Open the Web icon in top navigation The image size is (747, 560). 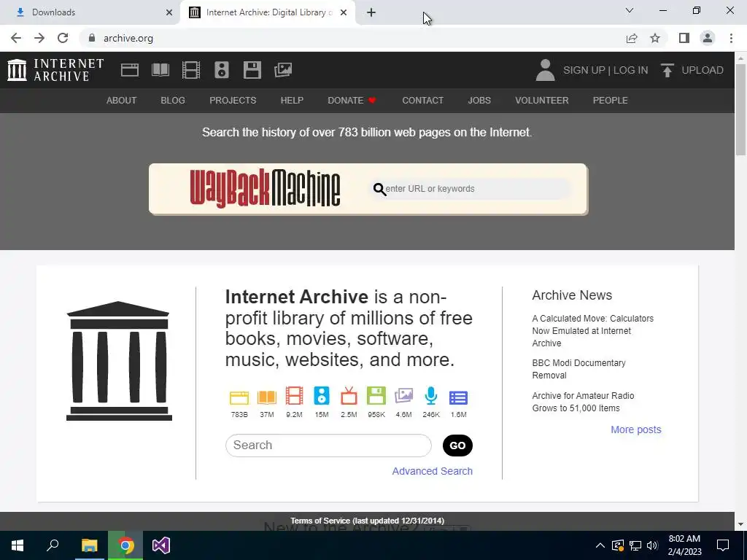[130, 70]
